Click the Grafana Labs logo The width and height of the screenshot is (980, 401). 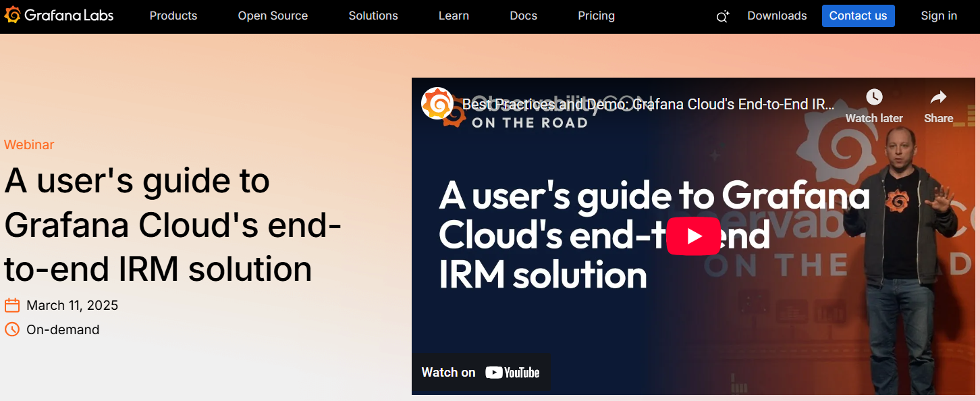(59, 16)
